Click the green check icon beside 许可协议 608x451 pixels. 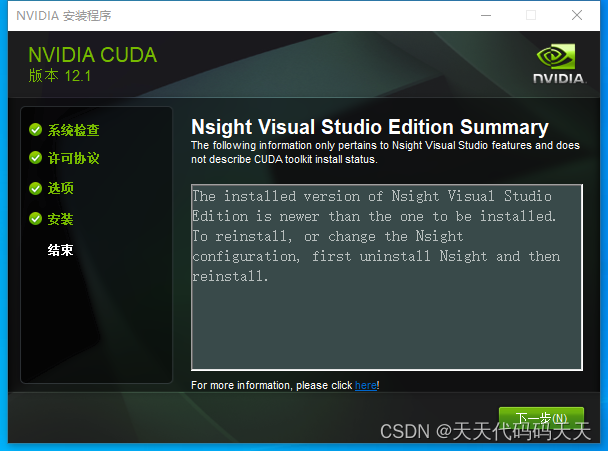tap(35, 158)
